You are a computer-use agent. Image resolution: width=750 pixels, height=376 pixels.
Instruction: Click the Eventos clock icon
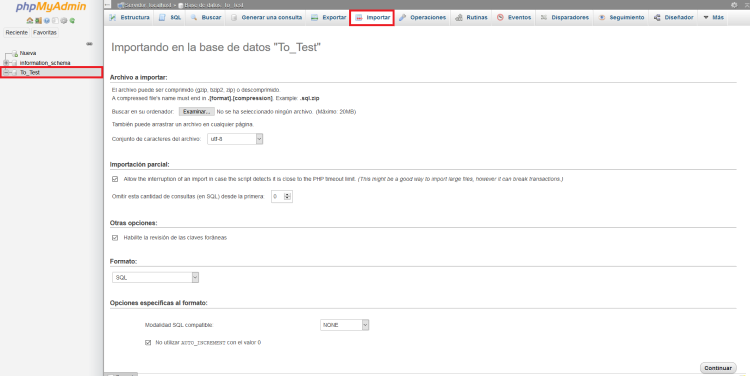(500, 17)
